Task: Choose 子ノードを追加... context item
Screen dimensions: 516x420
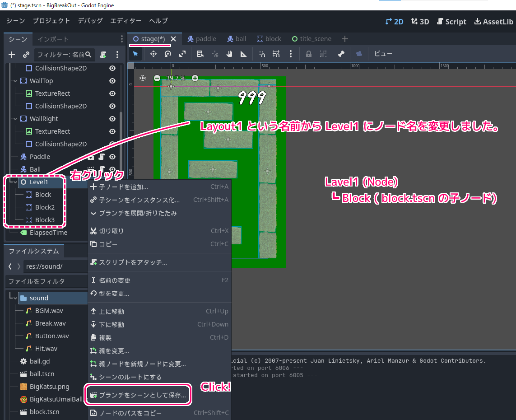Action: (x=160, y=187)
